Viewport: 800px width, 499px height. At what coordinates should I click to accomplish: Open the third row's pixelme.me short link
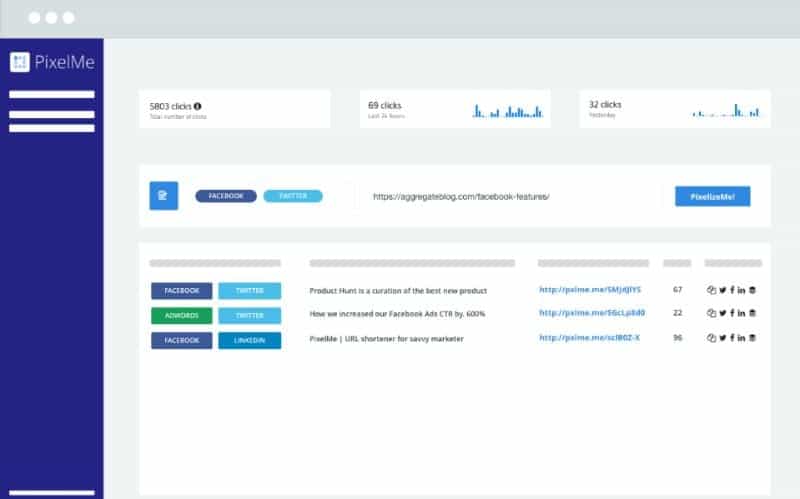[x=589, y=338]
